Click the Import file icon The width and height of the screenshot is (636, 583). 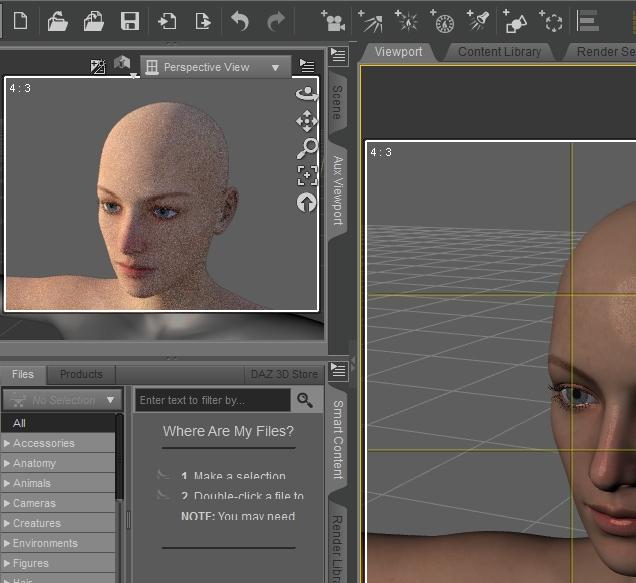point(167,21)
